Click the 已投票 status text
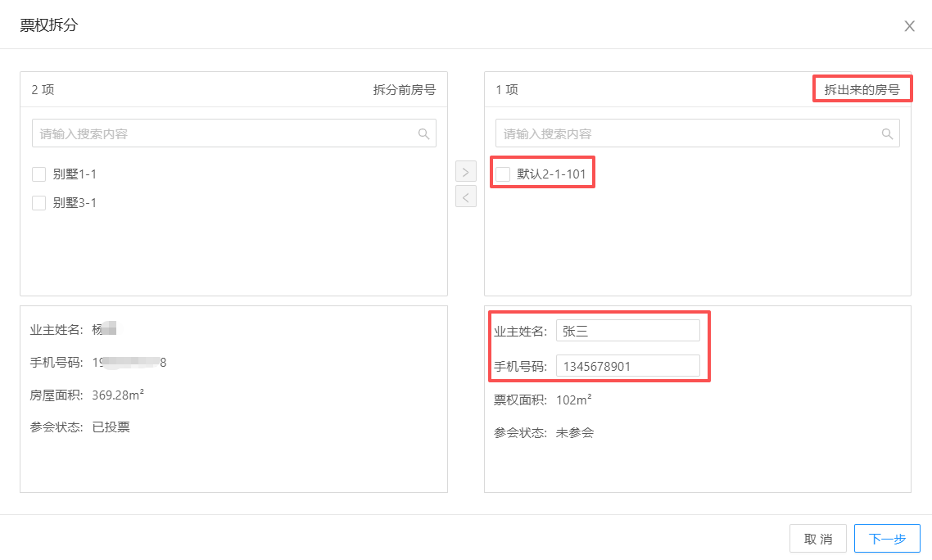 point(111,427)
